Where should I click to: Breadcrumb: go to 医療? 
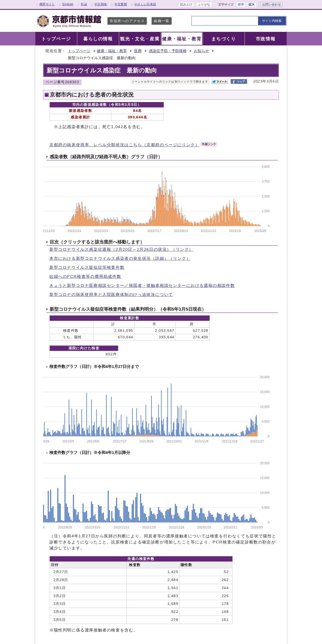pyautogui.click(x=138, y=51)
